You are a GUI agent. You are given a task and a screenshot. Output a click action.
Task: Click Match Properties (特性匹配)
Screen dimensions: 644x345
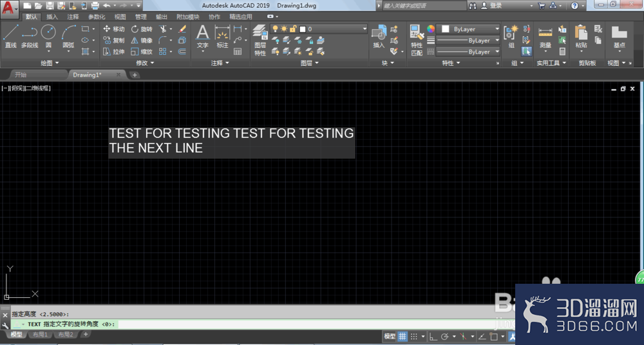click(x=417, y=40)
